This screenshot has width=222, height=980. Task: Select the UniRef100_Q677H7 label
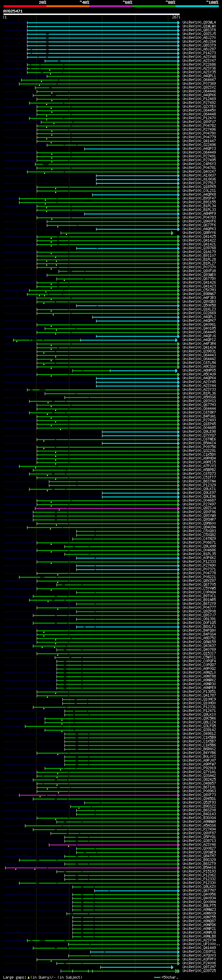[x=199, y=890]
